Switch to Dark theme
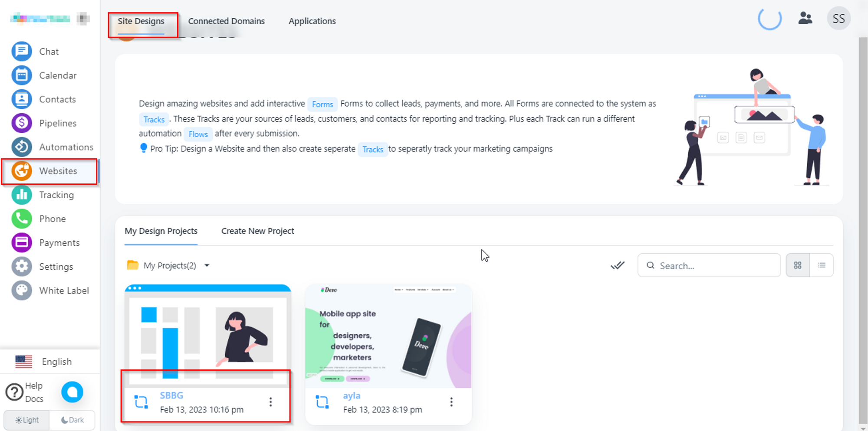 [72, 420]
